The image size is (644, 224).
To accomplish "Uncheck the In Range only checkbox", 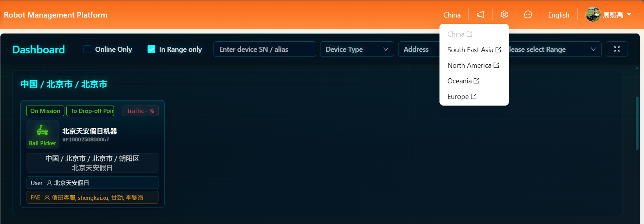I will tap(151, 49).
